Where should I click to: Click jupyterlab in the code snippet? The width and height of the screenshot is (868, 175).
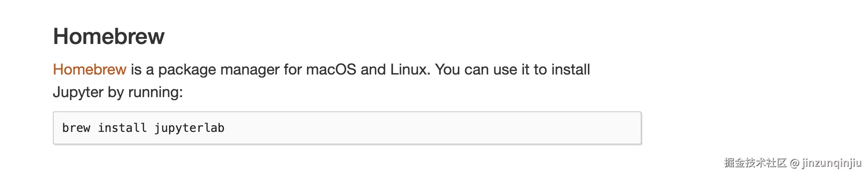189,128
